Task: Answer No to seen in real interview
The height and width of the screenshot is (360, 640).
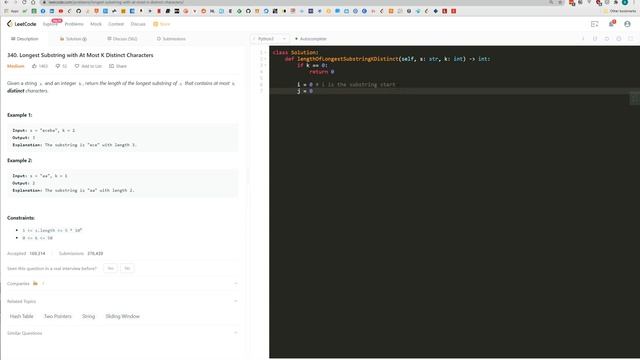Action: pos(127,268)
